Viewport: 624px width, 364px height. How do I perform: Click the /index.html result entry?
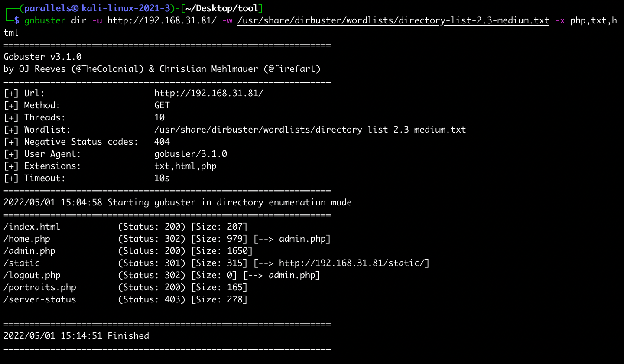click(x=32, y=227)
